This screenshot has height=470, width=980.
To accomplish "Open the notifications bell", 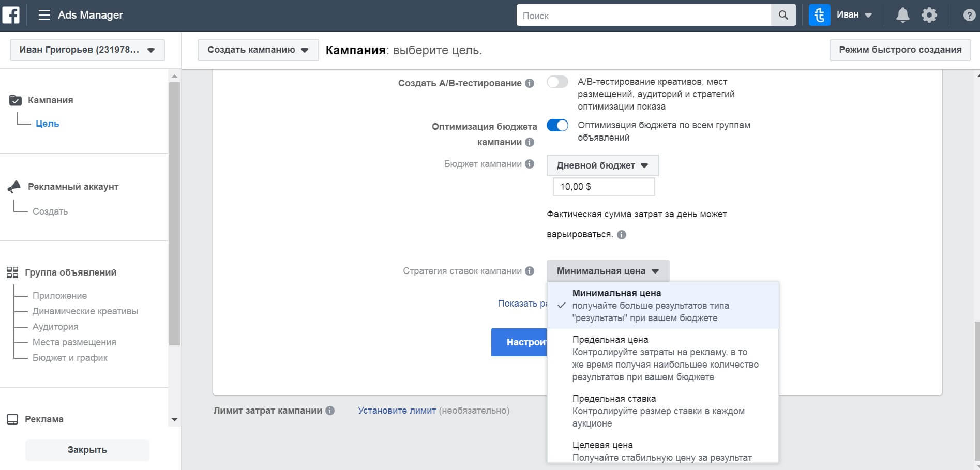I will click(x=903, y=15).
